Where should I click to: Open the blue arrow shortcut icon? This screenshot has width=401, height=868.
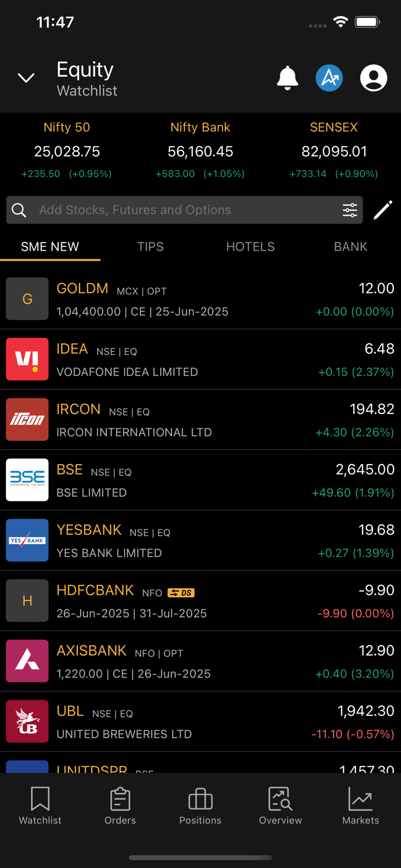point(329,78)
